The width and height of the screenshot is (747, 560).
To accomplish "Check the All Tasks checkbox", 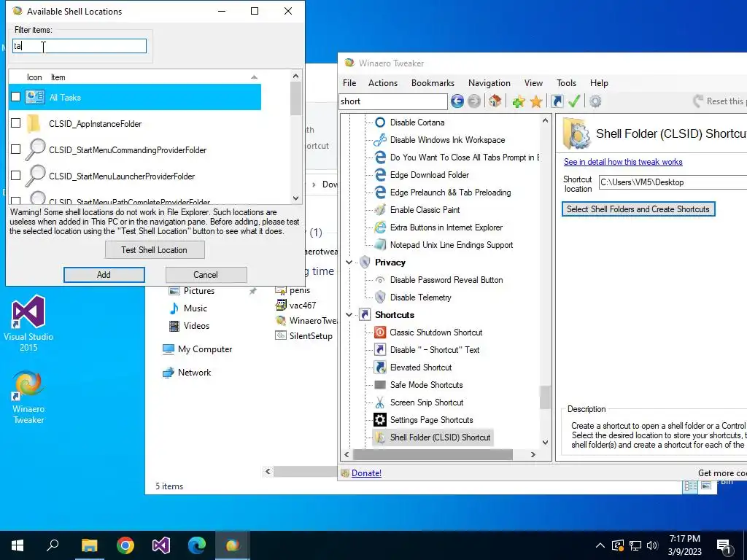I will click(x=16, y=97).
